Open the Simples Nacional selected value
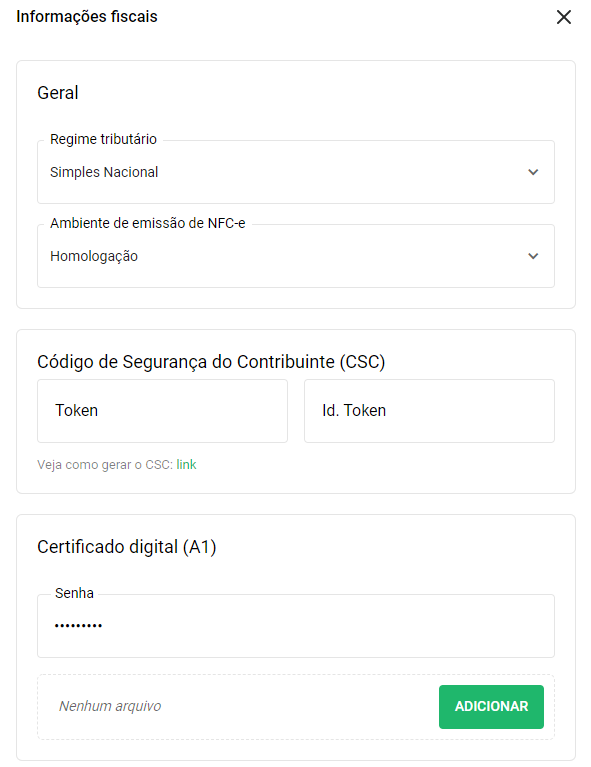The height and width of the screenshot is (767, 591). (x=104, y=172)
